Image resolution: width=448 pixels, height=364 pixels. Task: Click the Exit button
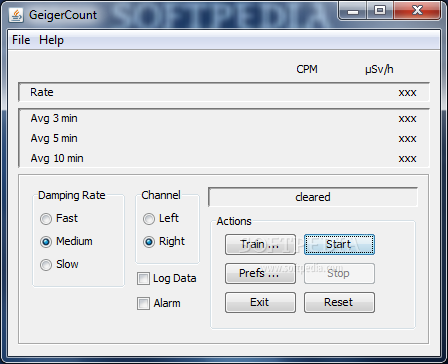click(x=260, y=302)
